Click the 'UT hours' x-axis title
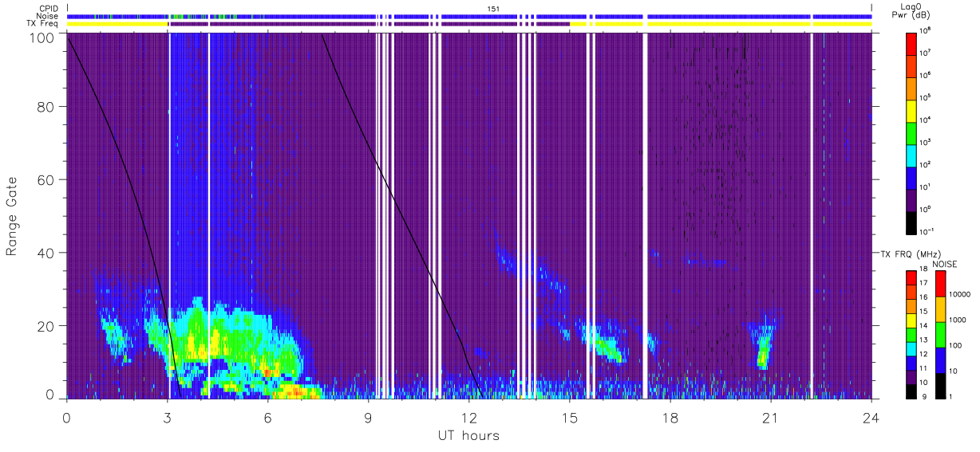Screen dimensions: 980x452 [x=468, y=436]
